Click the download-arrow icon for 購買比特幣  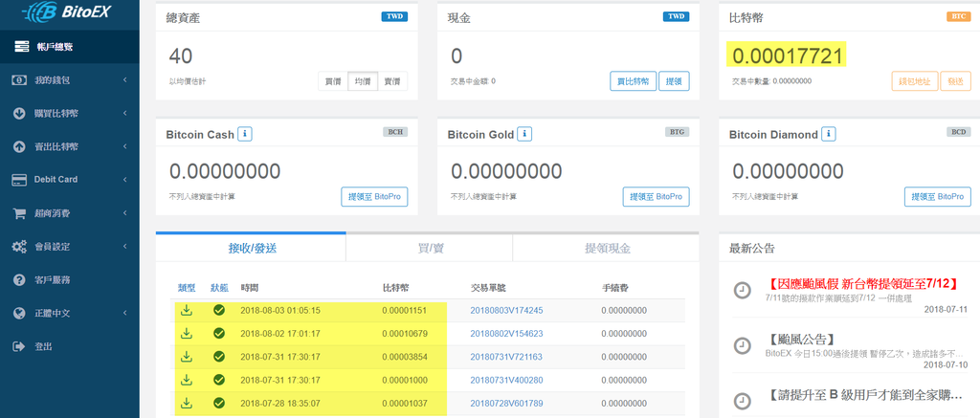[x=19, y=114]
